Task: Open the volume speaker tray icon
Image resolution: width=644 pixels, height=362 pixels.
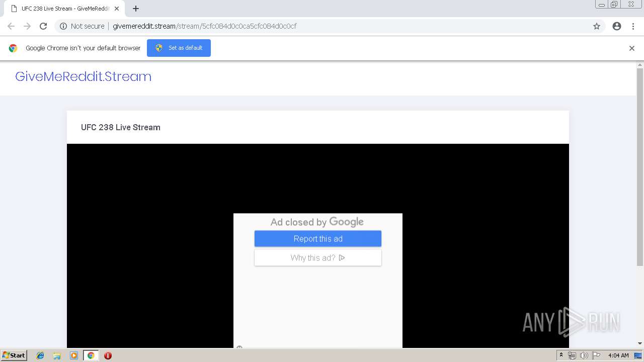Action: 584,355
